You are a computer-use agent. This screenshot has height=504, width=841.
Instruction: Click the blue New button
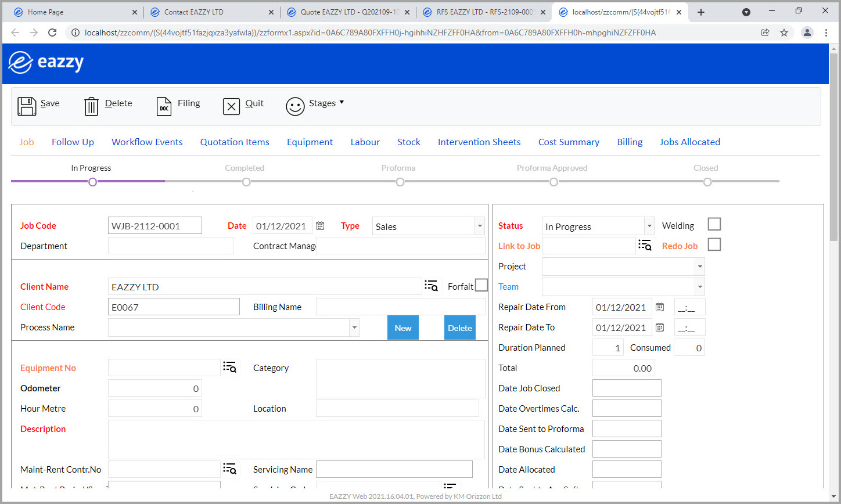(403, 327)
